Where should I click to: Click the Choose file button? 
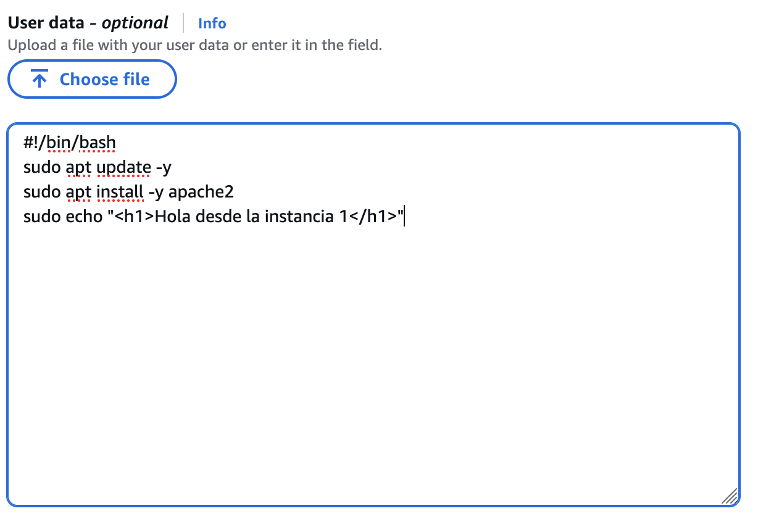[92, 79]
